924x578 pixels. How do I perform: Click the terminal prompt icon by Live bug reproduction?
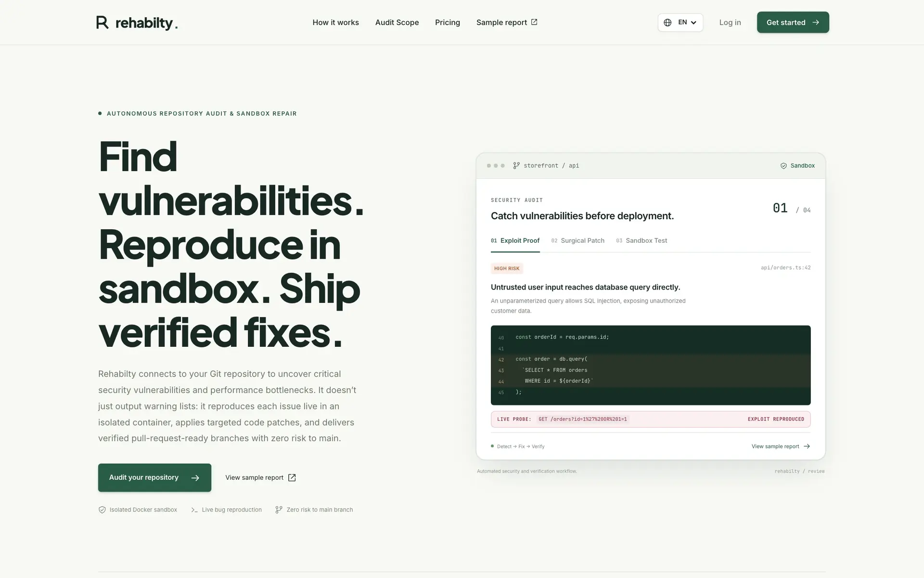pyautogui.click(x=194, y=510)
